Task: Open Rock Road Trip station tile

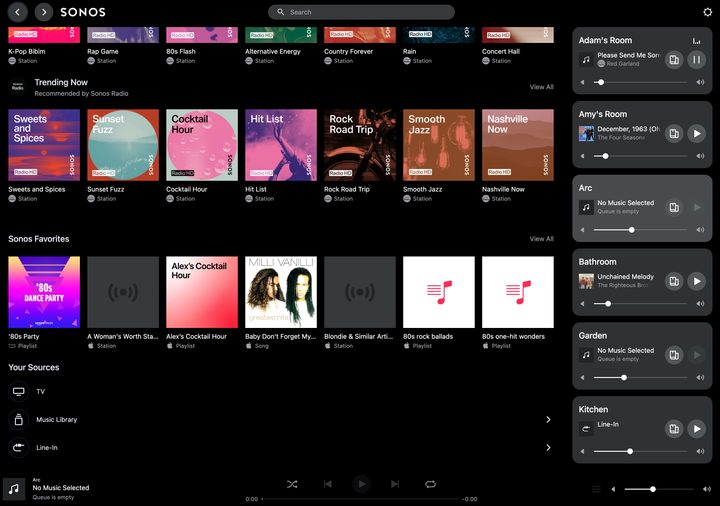Action: click(360, 145)
